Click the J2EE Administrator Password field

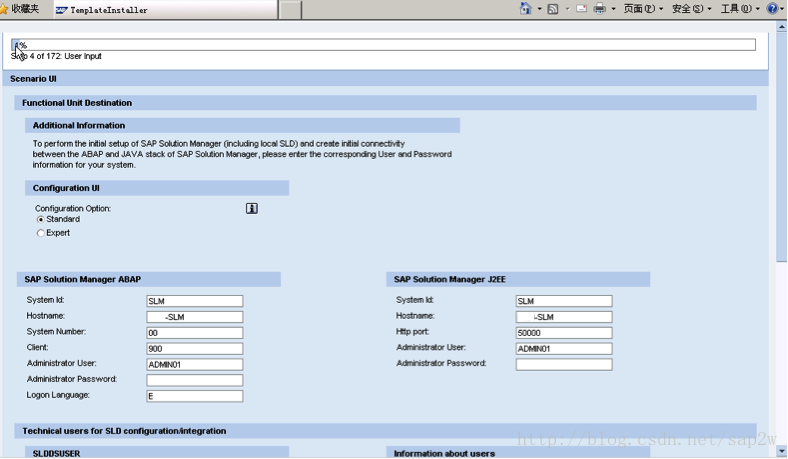[564, 364]
